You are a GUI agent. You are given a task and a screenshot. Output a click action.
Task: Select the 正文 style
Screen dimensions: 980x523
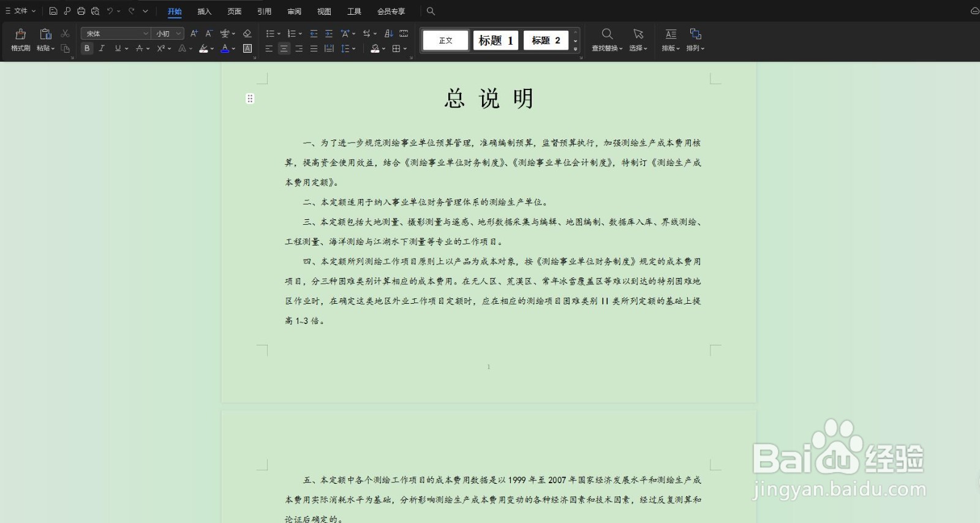pyautogui.click(x=446, y=40)
